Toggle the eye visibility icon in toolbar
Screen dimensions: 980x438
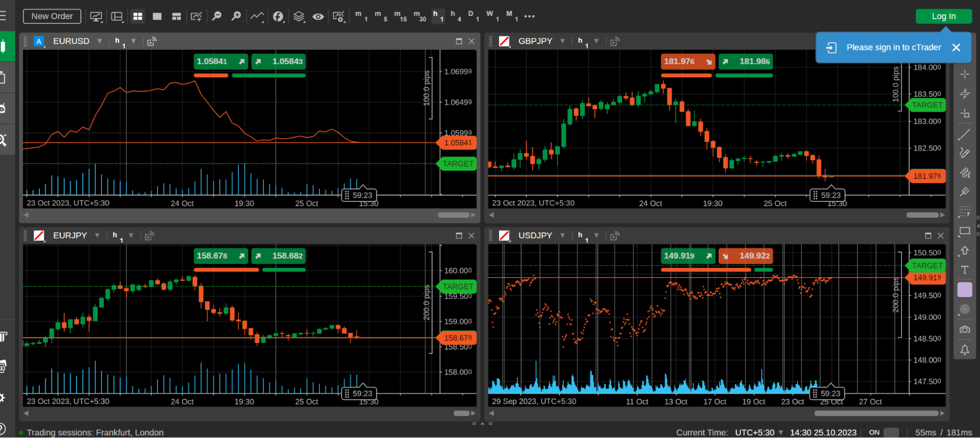(318, 17)
